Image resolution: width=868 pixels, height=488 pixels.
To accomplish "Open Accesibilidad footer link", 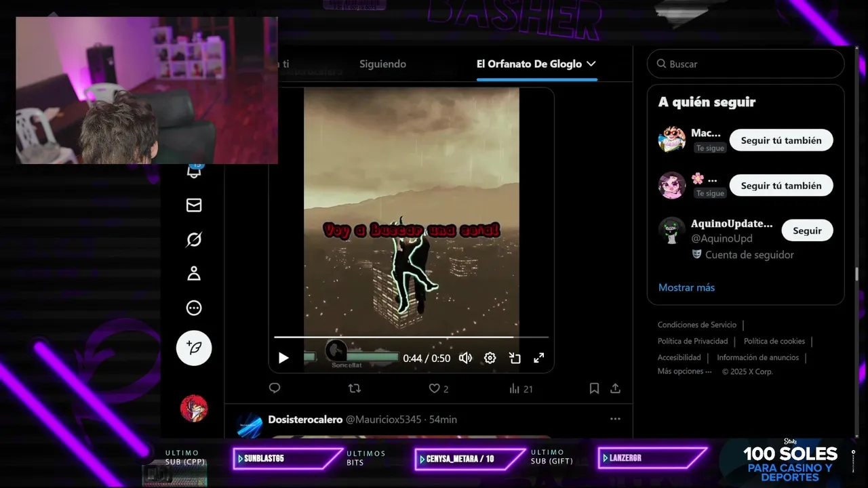I will coord(679,357).
